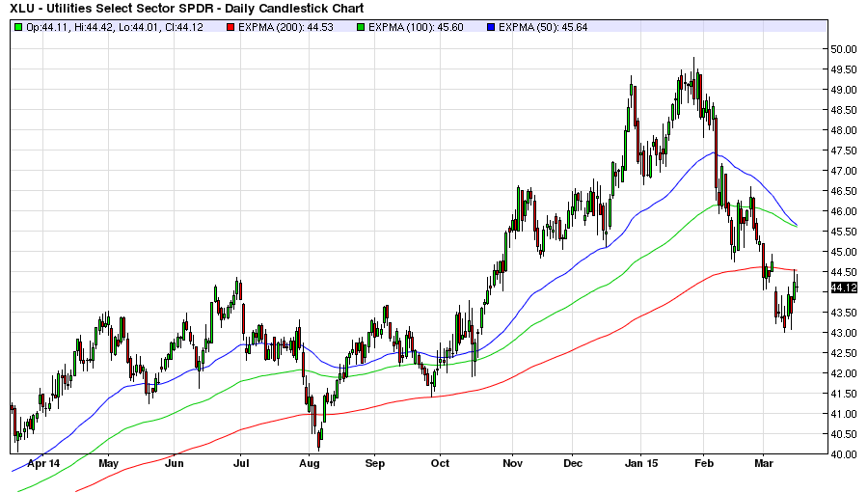
Task: Click the 40.50 price axis label
Action: coord(844,434)
